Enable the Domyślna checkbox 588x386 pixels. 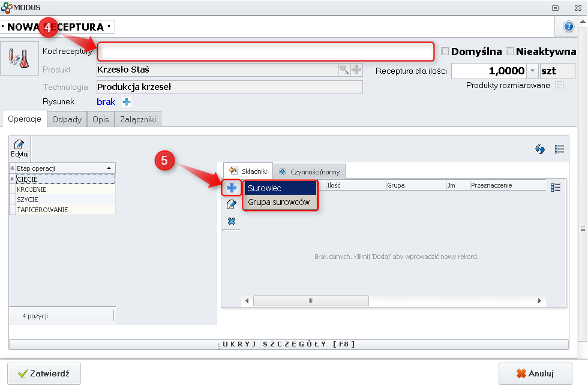[445, 52]
